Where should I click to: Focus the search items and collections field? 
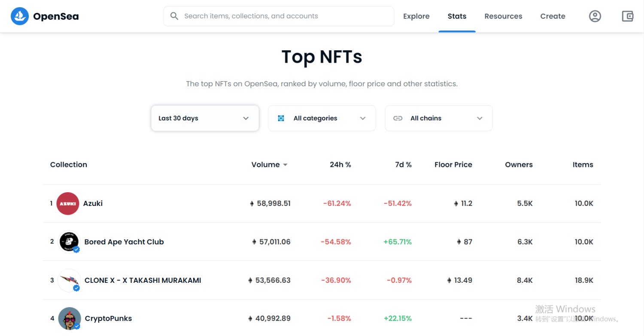click(279, 16)
